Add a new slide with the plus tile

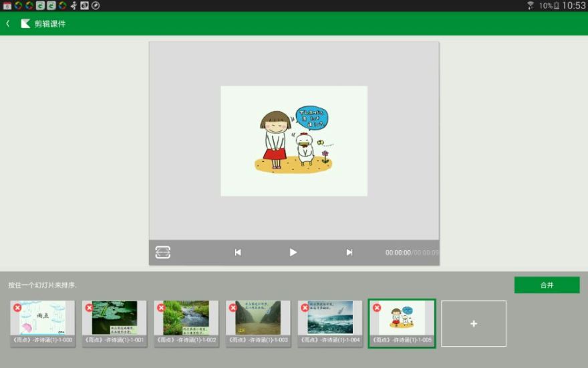[473, 324]
